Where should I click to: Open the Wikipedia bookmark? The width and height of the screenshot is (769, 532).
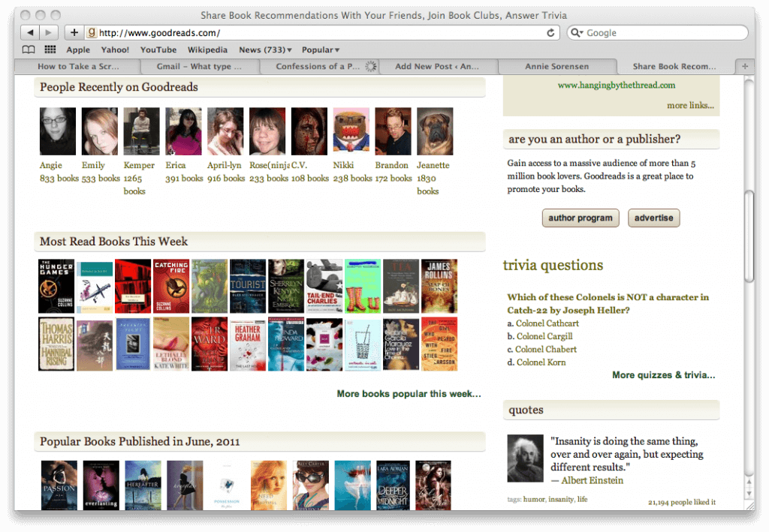click(x=207, y=50)
